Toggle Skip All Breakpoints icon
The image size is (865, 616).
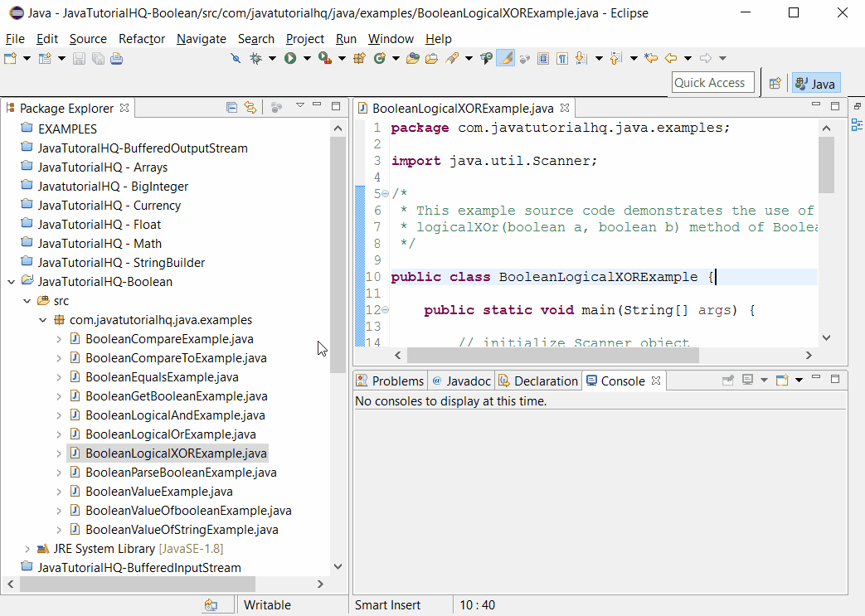click(x=236, y=58)
